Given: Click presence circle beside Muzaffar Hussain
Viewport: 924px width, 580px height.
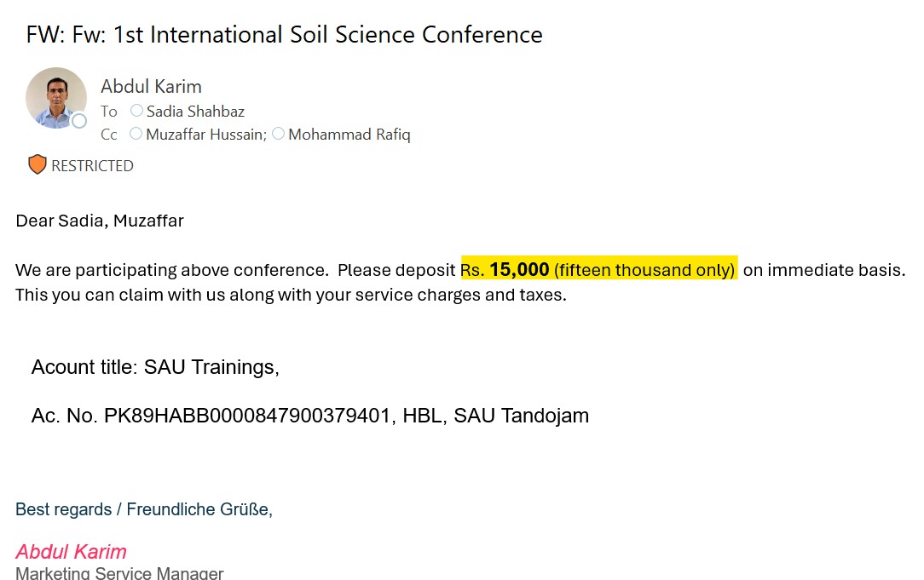Looking at the screenshot, I should pyautogui.click(x=136, y=134).
